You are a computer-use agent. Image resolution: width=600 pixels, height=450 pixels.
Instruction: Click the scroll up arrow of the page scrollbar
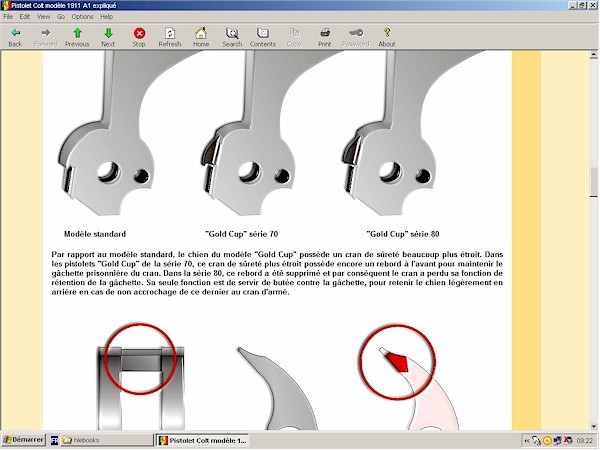click(593, 55)
